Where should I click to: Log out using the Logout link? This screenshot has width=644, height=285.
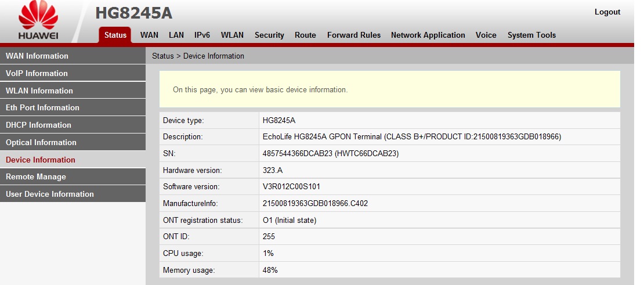pyautogui.click(x=607, y=12)
